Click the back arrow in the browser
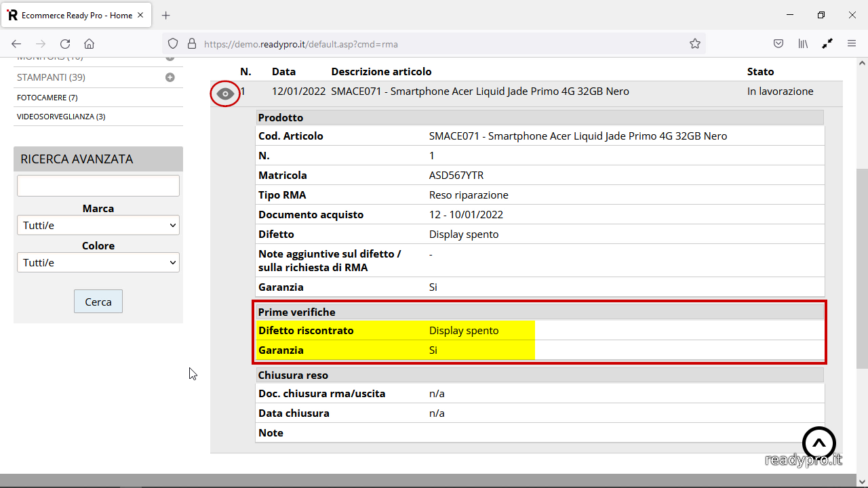This screenshot has width=868, height=488. [16, 44]
